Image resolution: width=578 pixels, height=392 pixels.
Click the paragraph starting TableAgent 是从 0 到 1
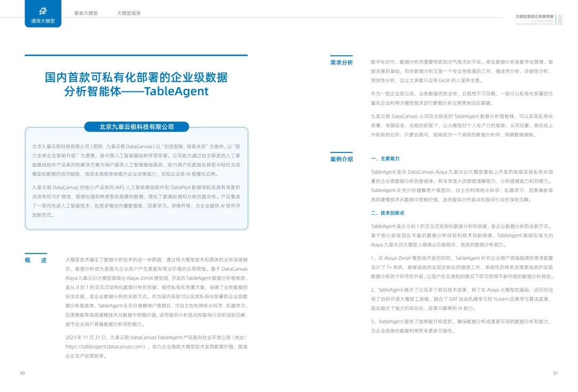tap(462, 235)
